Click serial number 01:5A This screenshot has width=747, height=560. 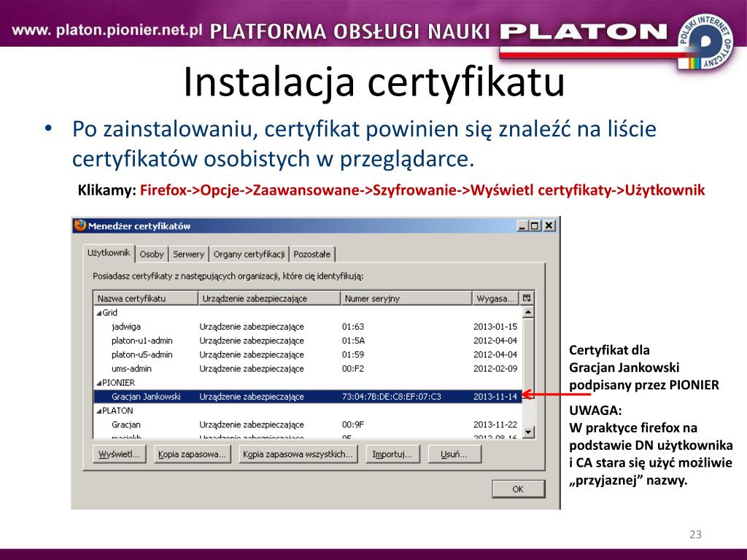click(x=354, y=341)
